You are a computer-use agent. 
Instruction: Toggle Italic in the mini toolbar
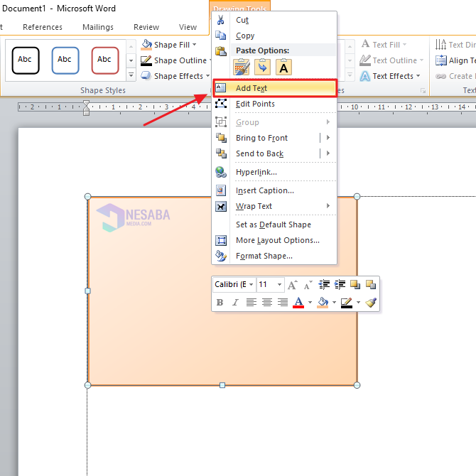235,303
